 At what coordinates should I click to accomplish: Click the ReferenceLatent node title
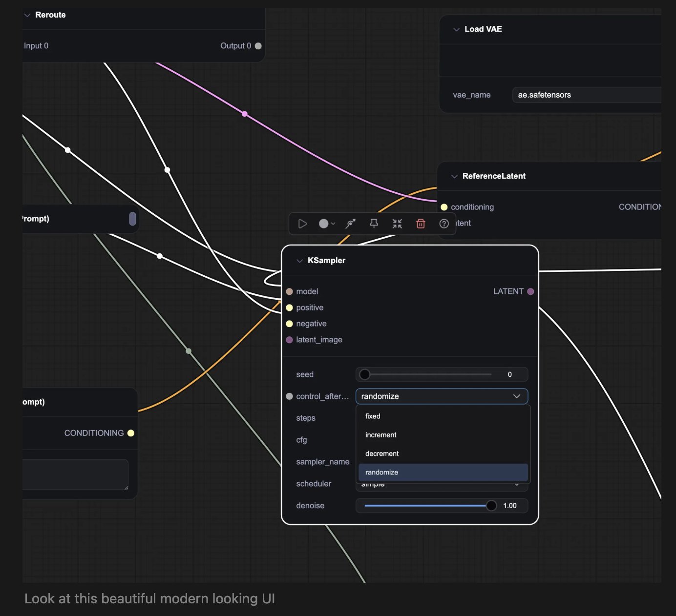tap(494, 176)
